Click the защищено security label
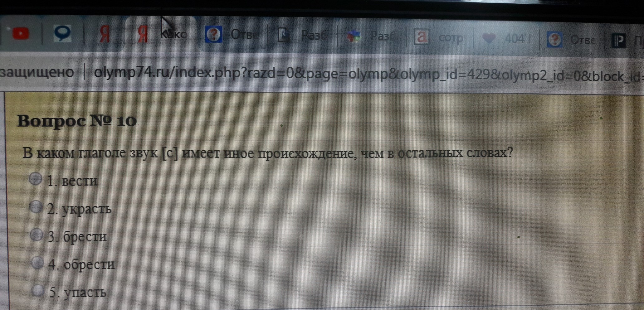 click(37, 72)
